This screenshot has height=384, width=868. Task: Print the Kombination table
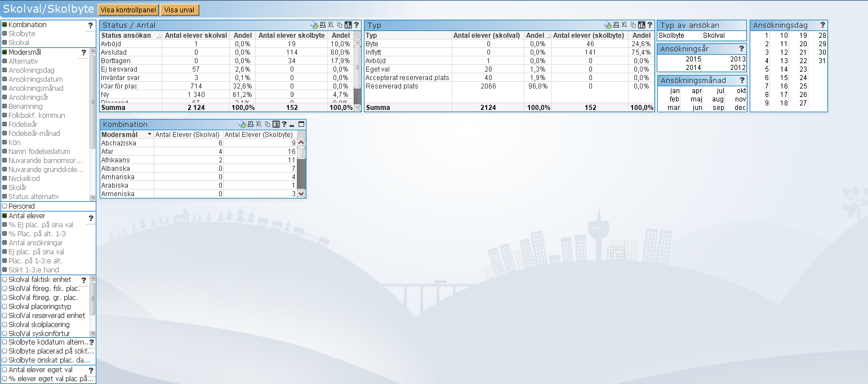click(x=251, y=124)
